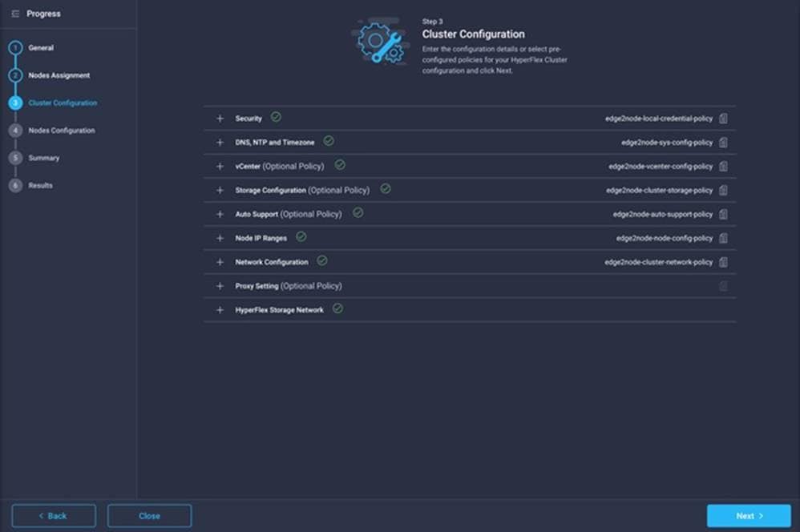The height and width of the screenshot is (532, 800).
Task: Expand the Node IP Ranges section
Action: pos(220,238)
